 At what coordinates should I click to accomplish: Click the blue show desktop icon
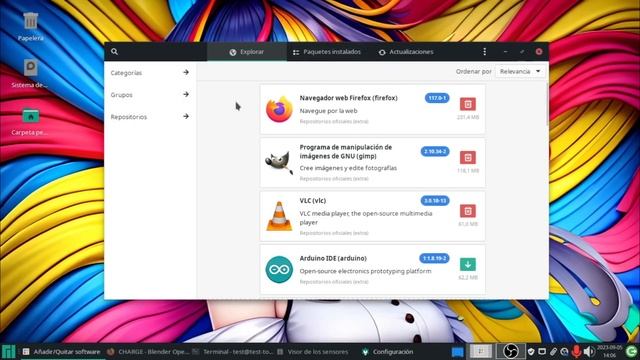458,351
